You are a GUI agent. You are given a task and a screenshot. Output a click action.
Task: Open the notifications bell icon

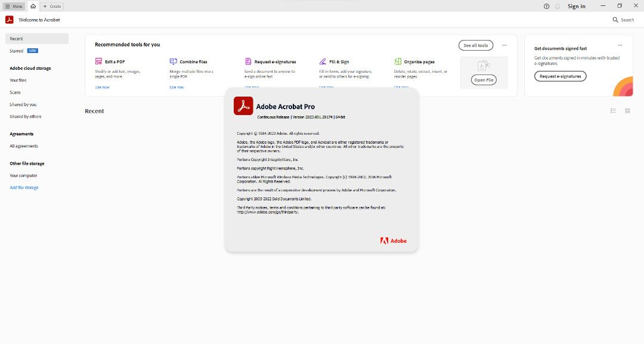(558, 6)
